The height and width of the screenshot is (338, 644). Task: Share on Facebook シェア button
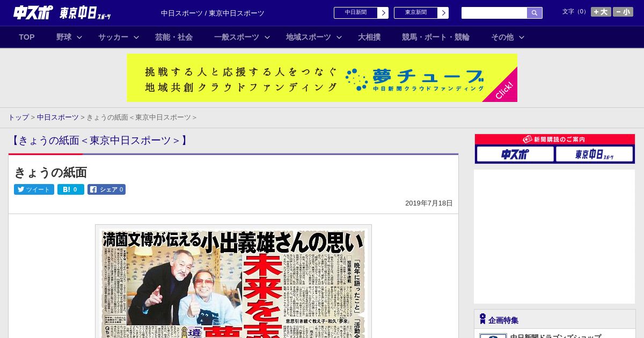[106, 189]
